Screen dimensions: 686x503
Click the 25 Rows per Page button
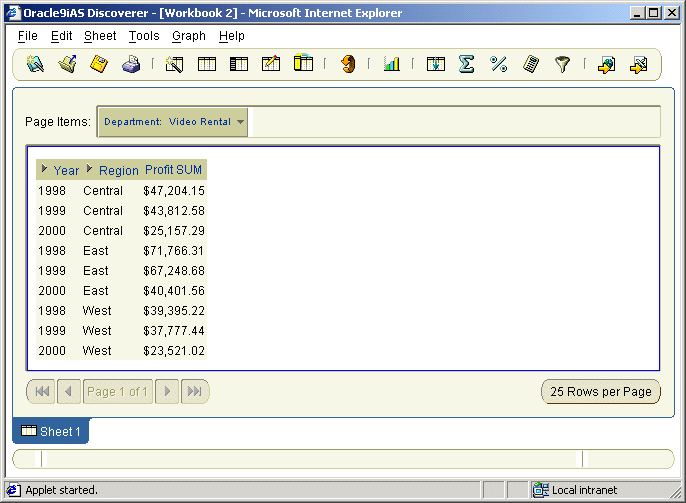[601, 391]
